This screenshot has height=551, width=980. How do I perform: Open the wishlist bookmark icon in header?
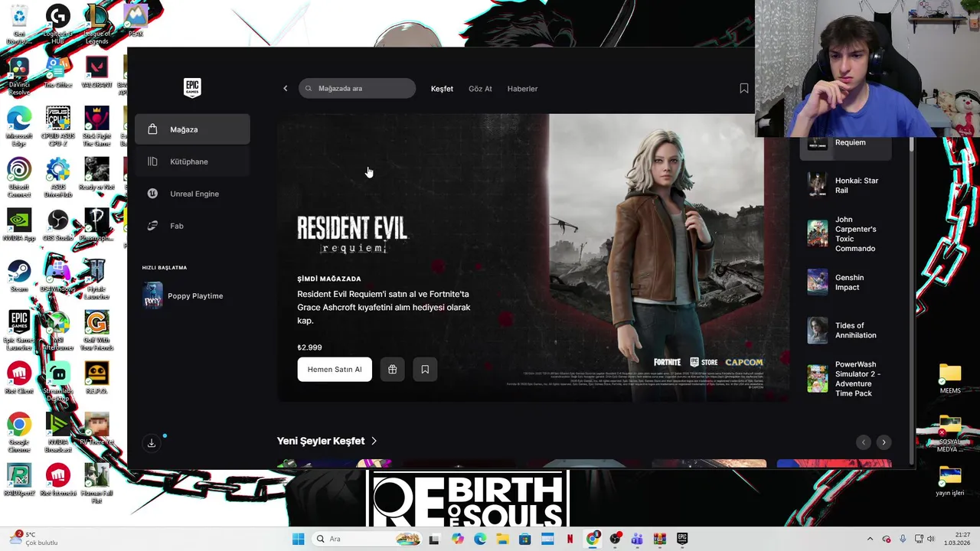tap(743, 88)
